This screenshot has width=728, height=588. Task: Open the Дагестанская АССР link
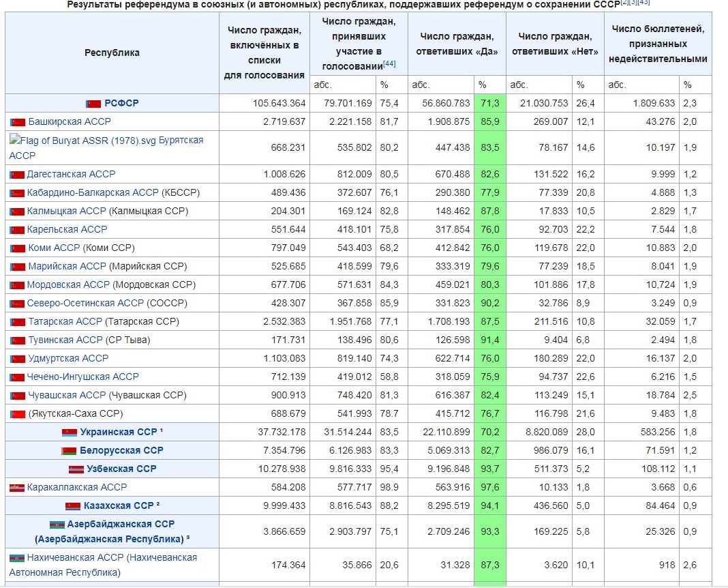click(71, 174)
